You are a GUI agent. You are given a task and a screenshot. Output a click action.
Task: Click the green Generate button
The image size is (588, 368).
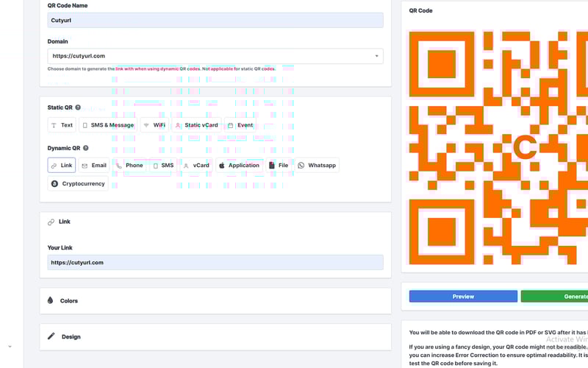tap(554, 297)
